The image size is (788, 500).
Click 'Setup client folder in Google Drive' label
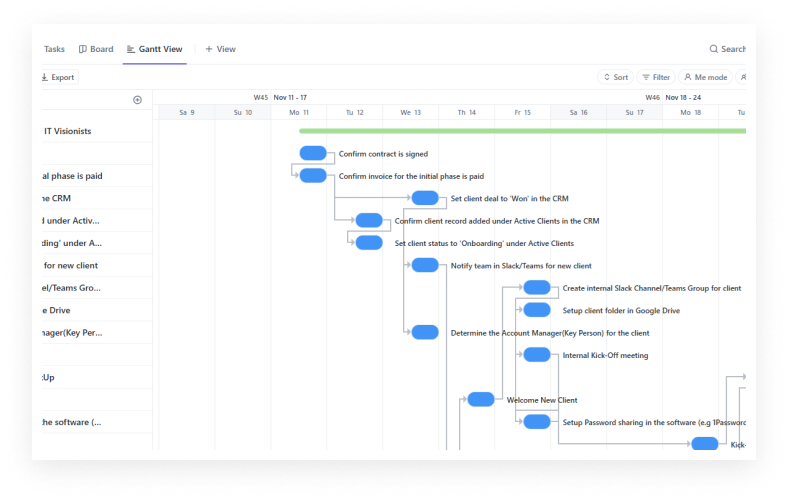click(x=621, y=311)
